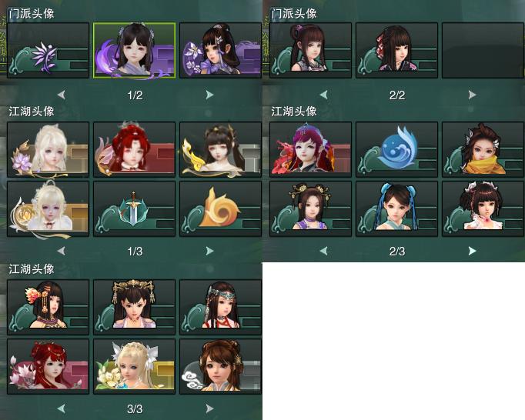Go back from page 2/3

[323, 251]
